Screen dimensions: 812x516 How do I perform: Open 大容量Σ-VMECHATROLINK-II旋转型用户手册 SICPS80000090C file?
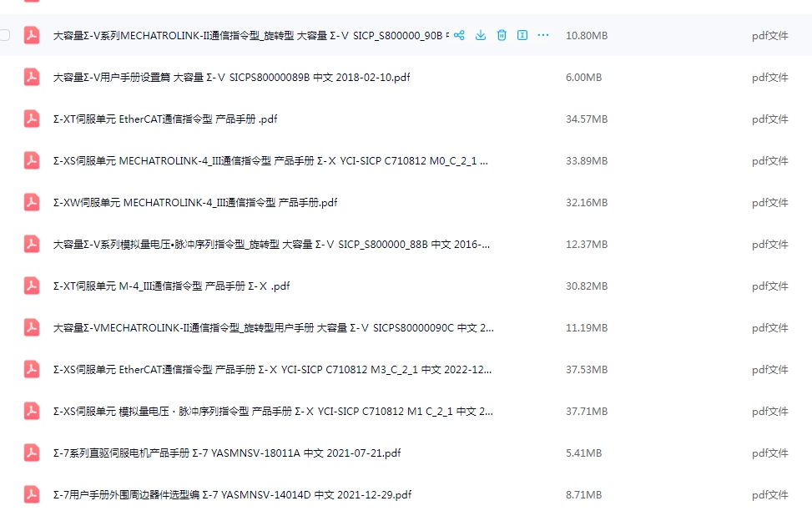[x=274, y=327]
